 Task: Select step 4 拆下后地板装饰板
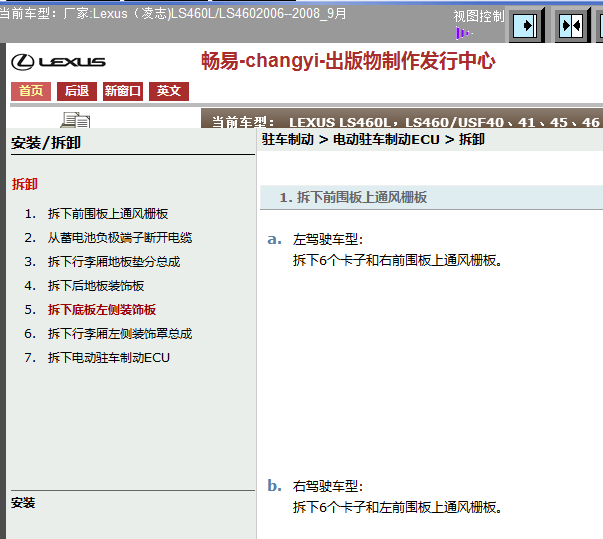tap(96, 286)
